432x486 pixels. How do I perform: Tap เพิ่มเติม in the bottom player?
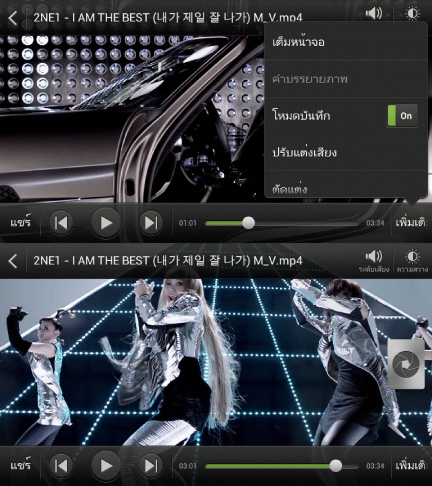click(x=412, y=466)
